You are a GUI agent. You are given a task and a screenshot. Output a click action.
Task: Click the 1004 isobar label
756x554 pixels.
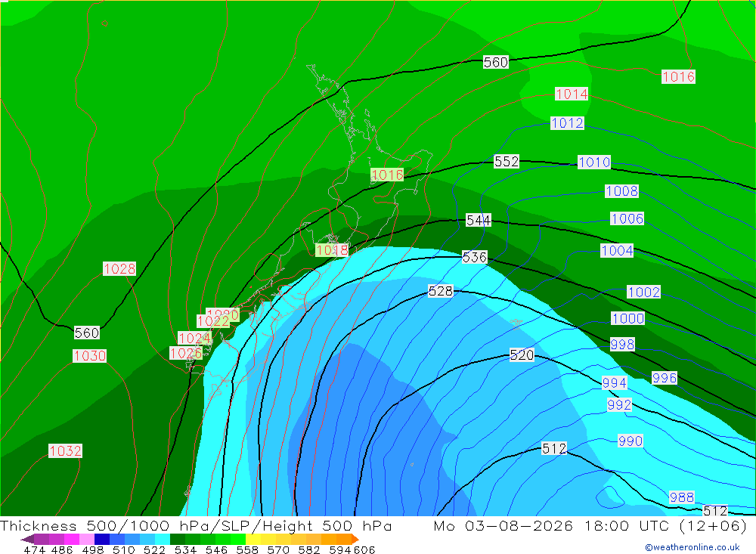pos(617,250)
